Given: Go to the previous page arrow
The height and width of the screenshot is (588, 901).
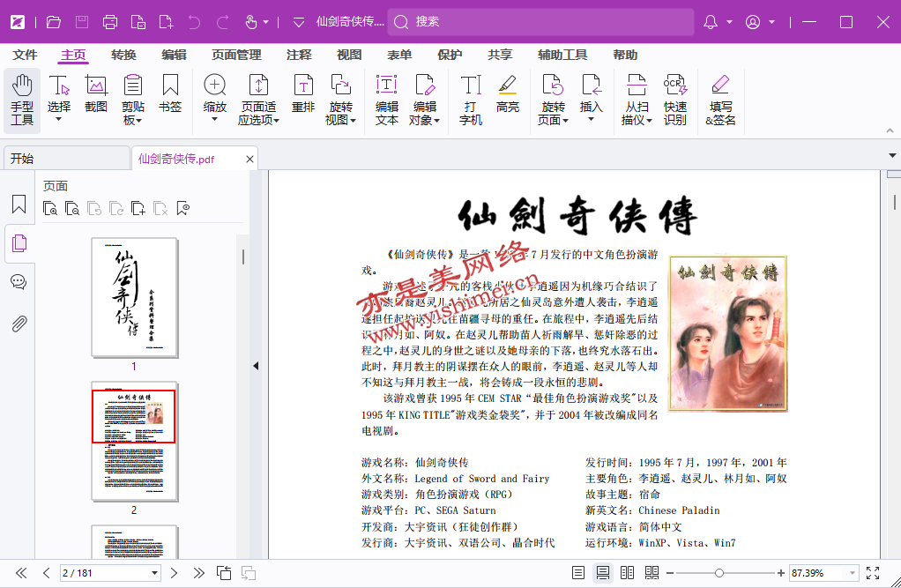Looking at the screenshot, I should pos(47,573).
